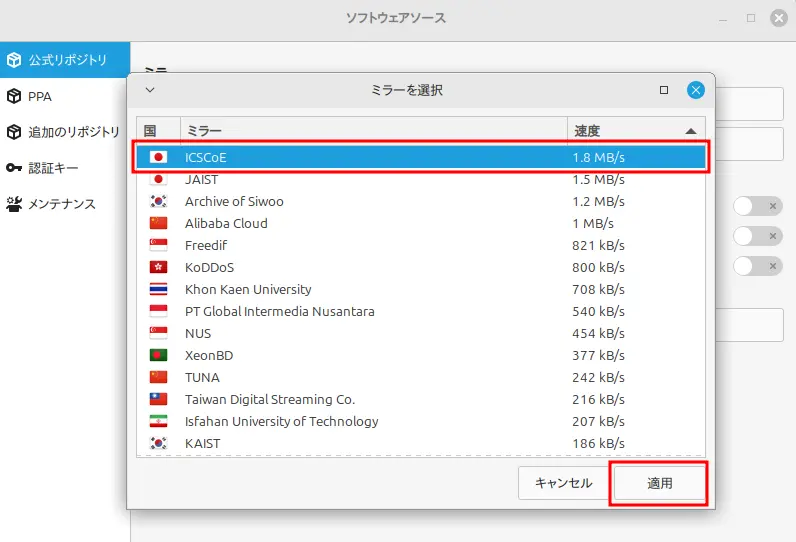Click the キャンセル button
The height and width of the screenshot is (542, 796).
tap(563, 483)
